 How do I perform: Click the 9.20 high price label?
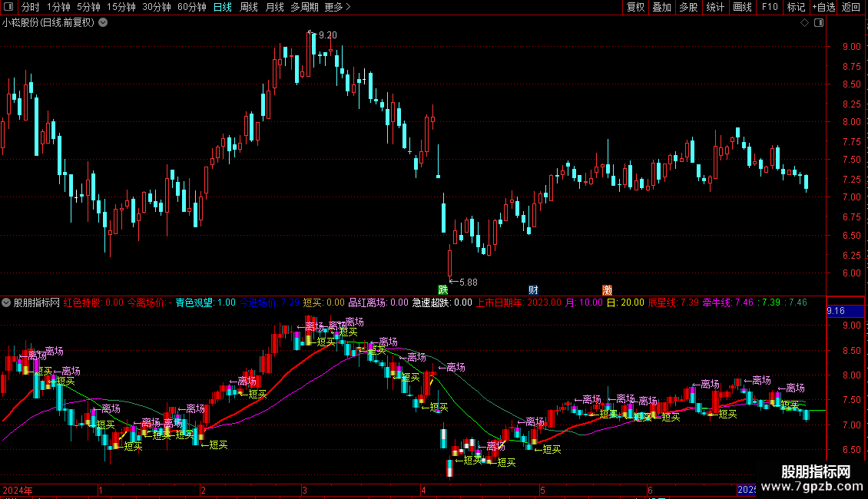328,35
